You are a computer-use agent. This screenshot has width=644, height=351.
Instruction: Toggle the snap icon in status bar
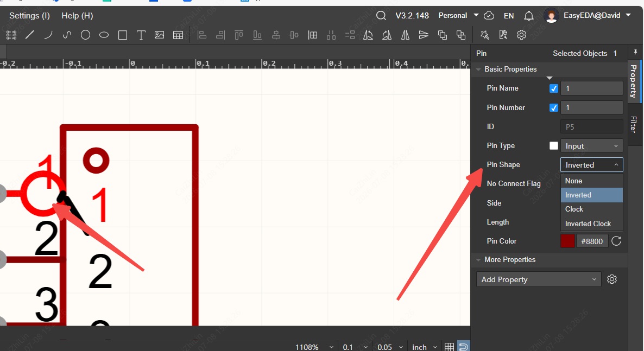pyautogui.click(x=463, y=347)
